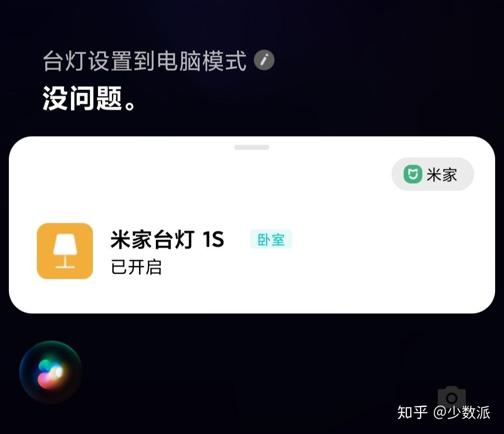
Task: Tap the assistant reply 没问题。
Action: pyautogui.click(x=89, y=98)
